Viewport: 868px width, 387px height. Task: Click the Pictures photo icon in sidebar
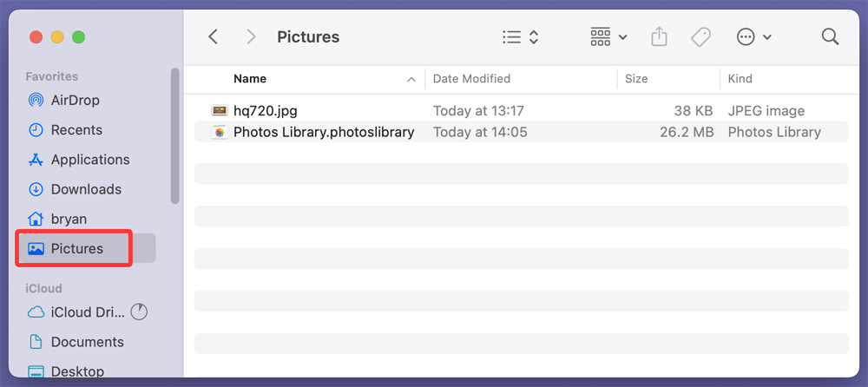coord(36,248)
